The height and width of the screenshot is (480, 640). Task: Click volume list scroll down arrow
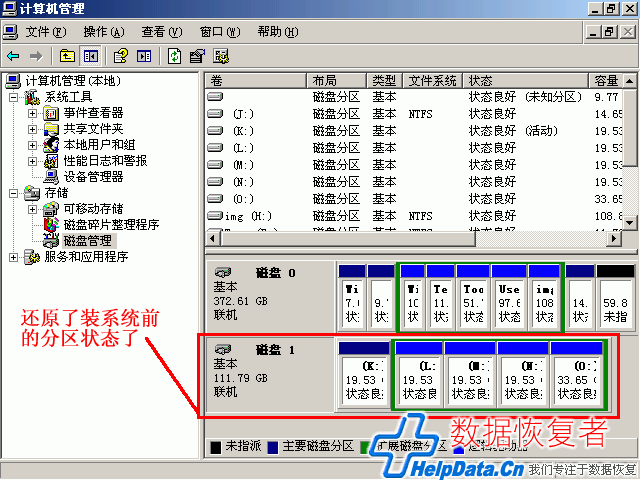629,223
